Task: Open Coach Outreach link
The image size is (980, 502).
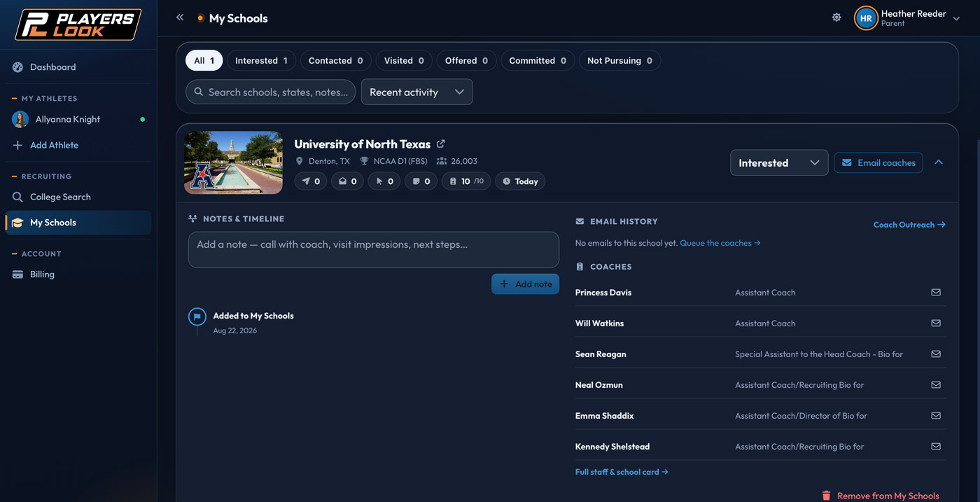Action: (909, 225)
